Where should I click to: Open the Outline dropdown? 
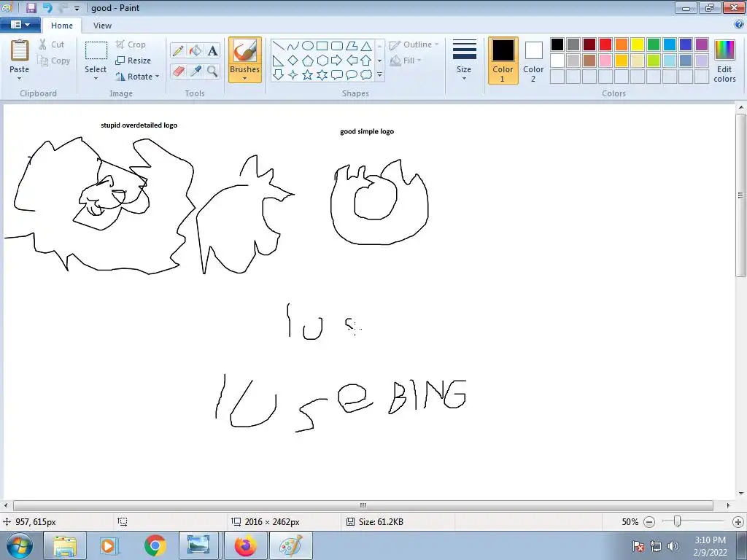[x=414, y=44]
